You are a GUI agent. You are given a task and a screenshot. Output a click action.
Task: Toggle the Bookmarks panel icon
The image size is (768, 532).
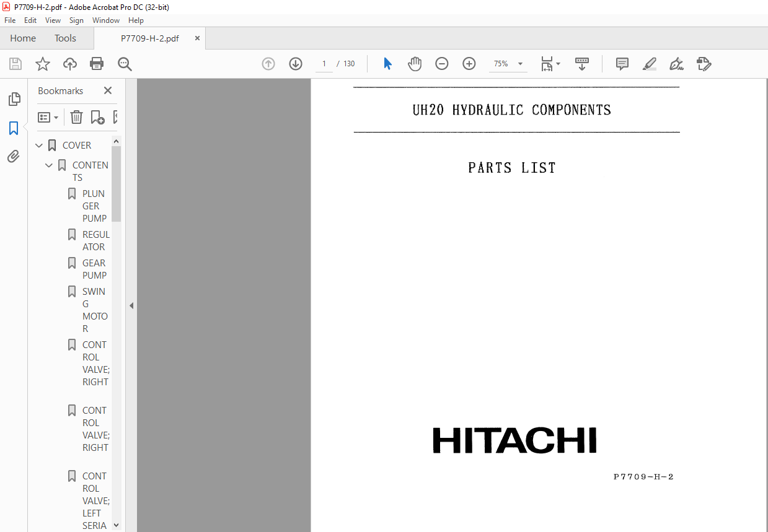coord(14,128)
